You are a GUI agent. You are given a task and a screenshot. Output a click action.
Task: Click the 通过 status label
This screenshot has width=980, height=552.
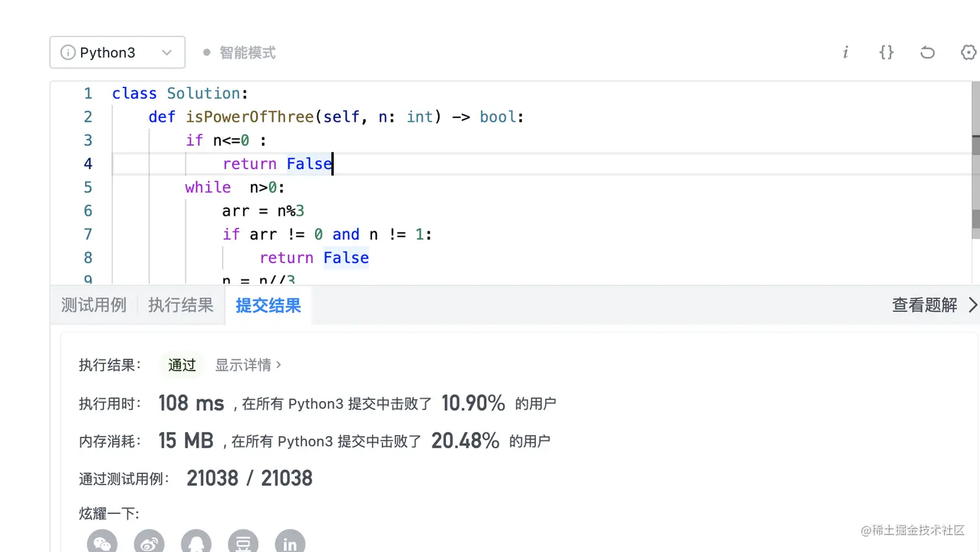181,365
